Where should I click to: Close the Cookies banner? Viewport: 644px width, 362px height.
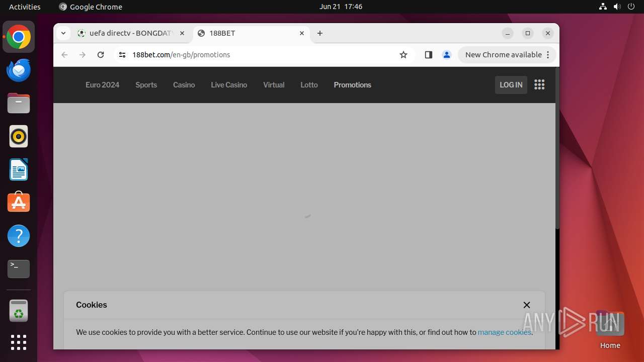click(527, 305)
